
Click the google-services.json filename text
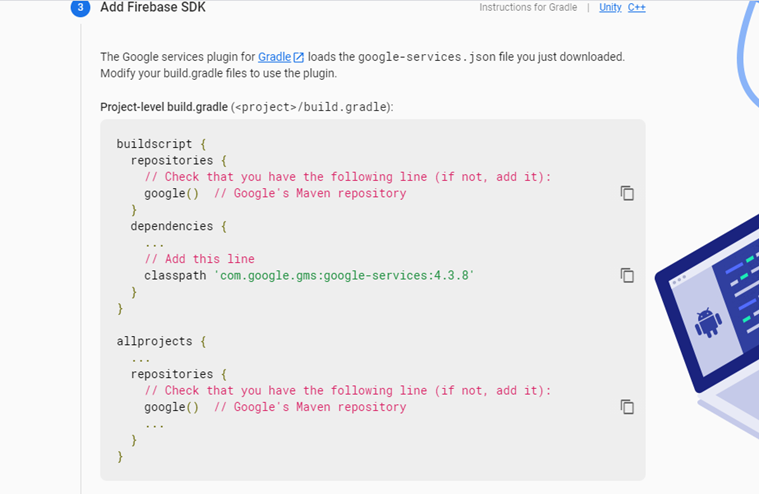[427, 57]
